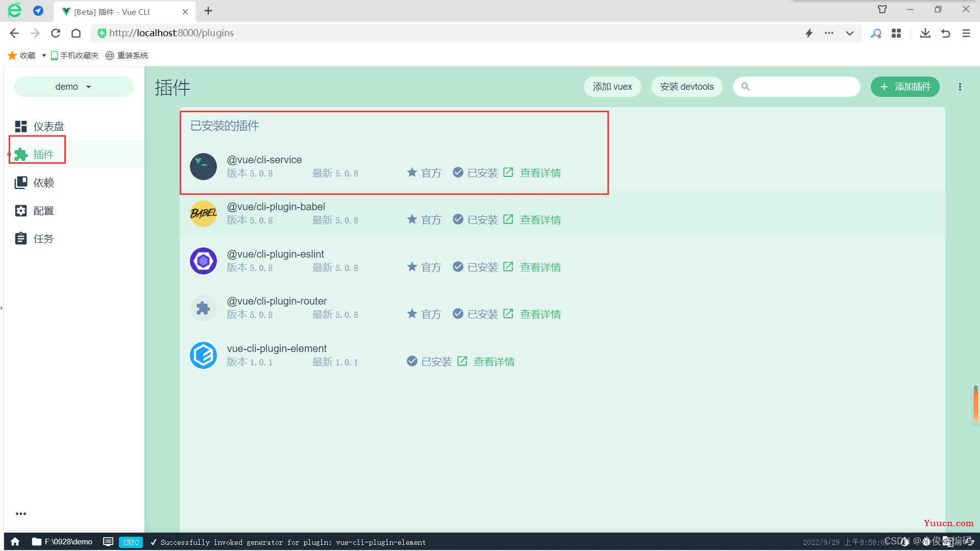Screen dimensions: 980x551
Task: Open the 收藏 favorites bookmark
Action: [22, 56]
